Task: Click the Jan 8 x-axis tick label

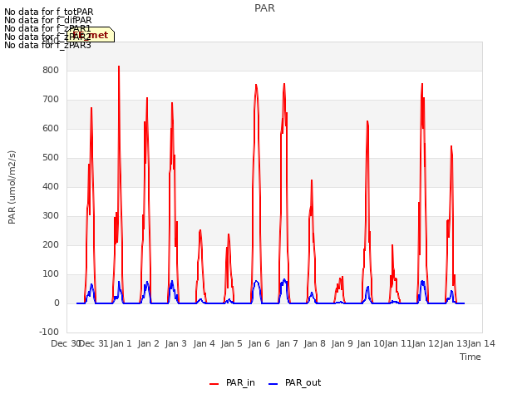Action: pos(314,343)
